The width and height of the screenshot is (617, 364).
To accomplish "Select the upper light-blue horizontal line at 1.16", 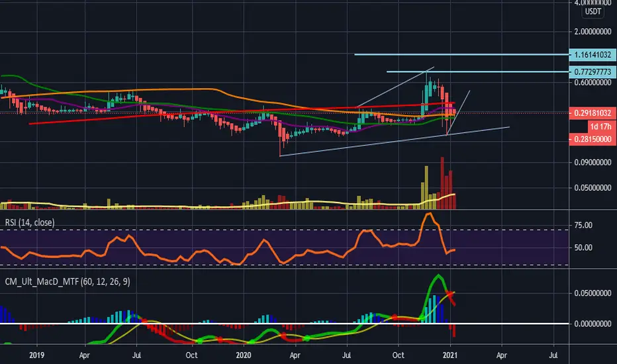I will click(461, 55).
